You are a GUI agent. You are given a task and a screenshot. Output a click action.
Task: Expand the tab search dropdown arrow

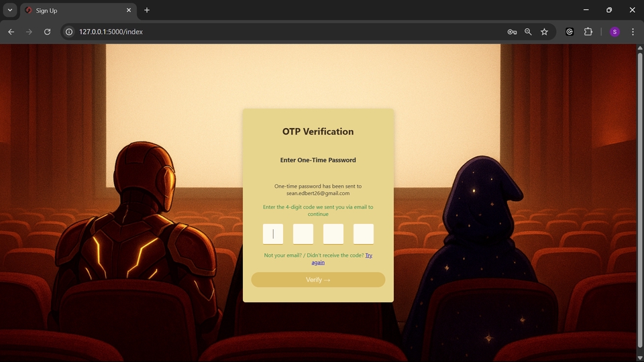[x=10, y=10]
